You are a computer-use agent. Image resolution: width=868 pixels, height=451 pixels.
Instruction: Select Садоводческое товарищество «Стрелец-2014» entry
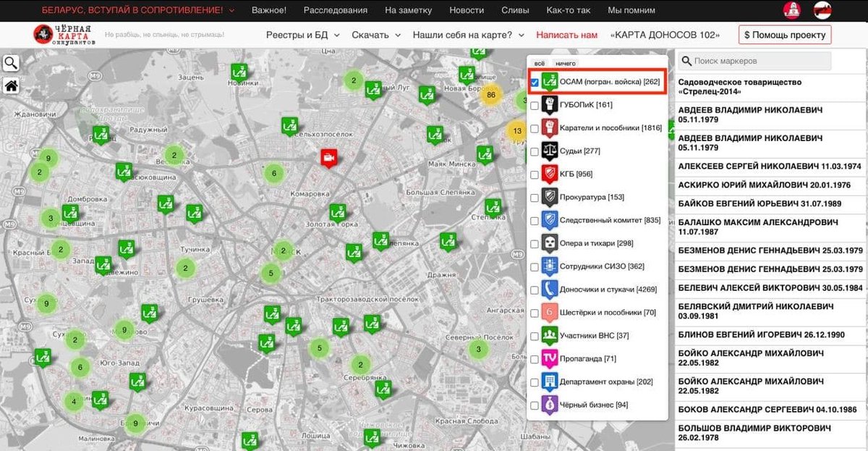tap(770, 87)
